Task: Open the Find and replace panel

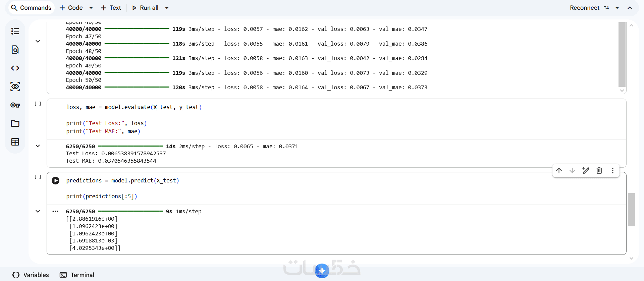Action: 15,50
